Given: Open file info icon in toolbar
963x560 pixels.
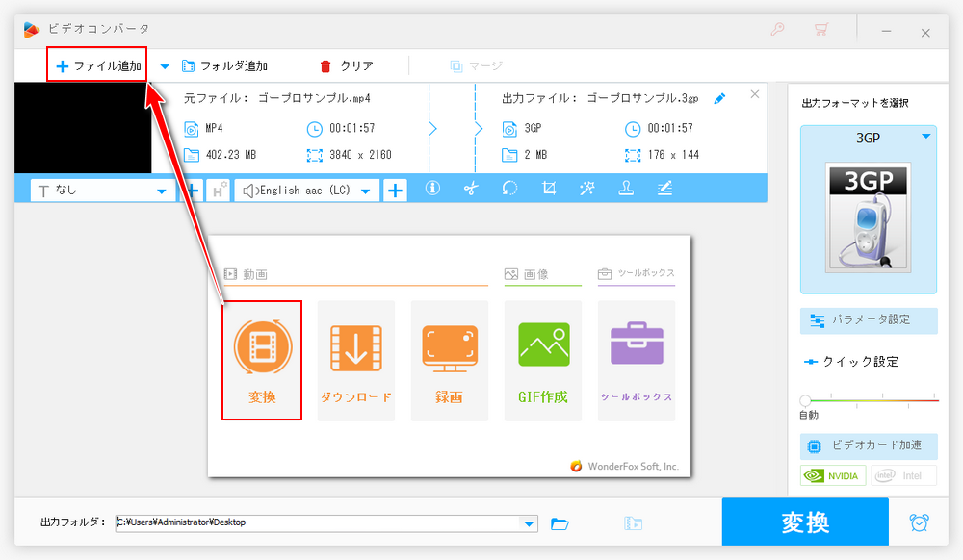Looking at the screenshot, I should tap(432, 190).
